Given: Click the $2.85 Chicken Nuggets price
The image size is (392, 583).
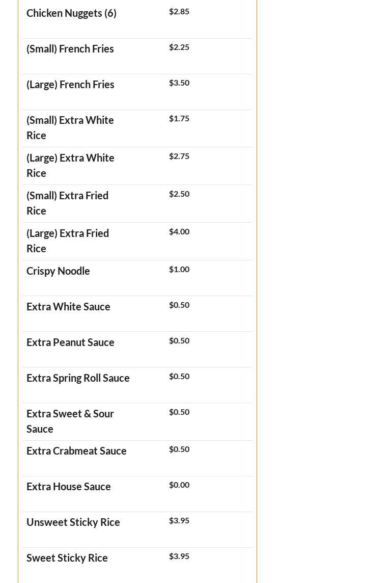Looking at the screenshot, I should click(x=179, y=12).
